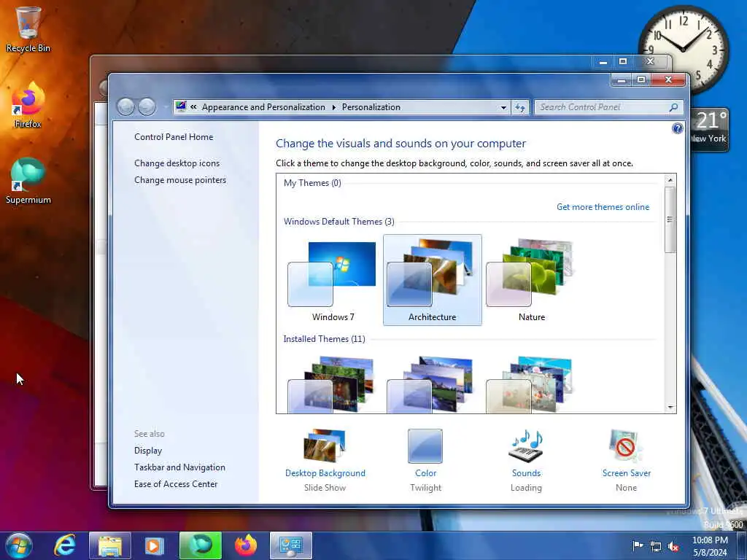Click the theme list scroll up arrow

point(670,180)
